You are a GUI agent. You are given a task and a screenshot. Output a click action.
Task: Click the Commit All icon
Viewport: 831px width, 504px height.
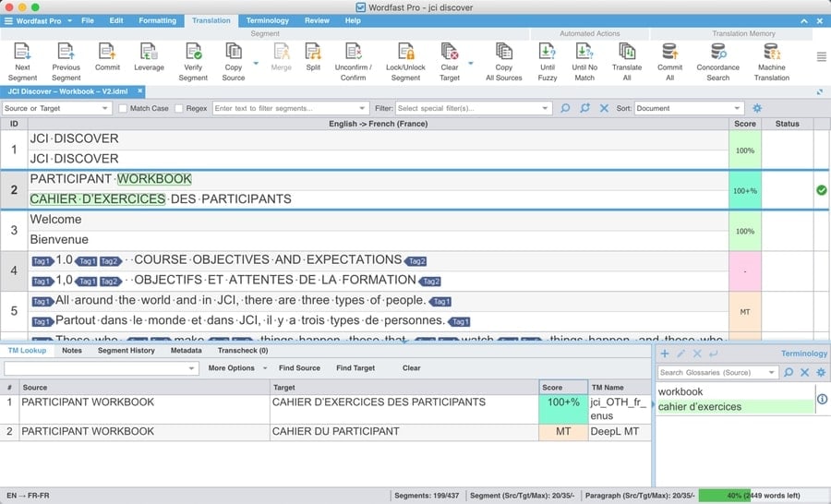click(x=670, y=52)
